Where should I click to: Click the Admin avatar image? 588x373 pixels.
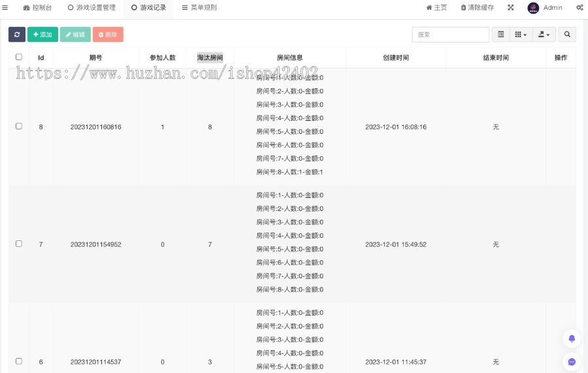tap(533, 7)
